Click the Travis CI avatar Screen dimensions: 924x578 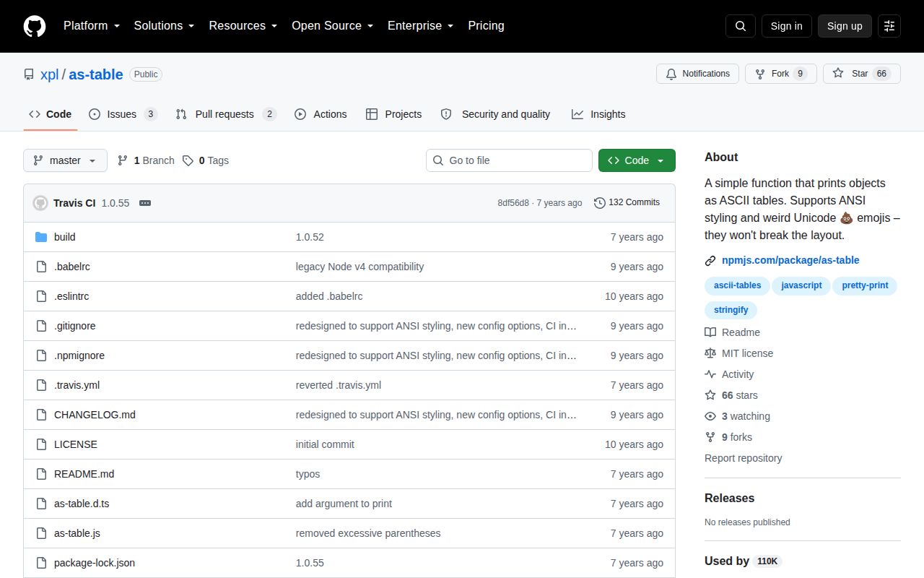pyautogui.click(x=40, y=203)
